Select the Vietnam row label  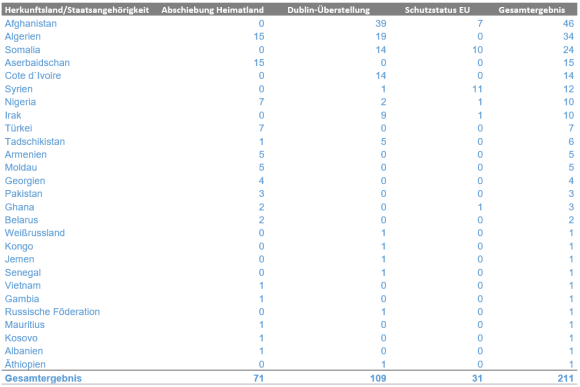(23, 286)
